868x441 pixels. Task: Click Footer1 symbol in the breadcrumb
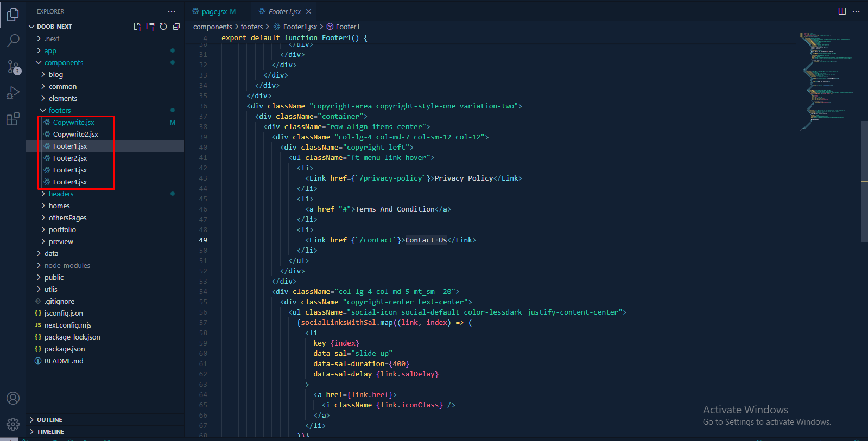[343, 27]
